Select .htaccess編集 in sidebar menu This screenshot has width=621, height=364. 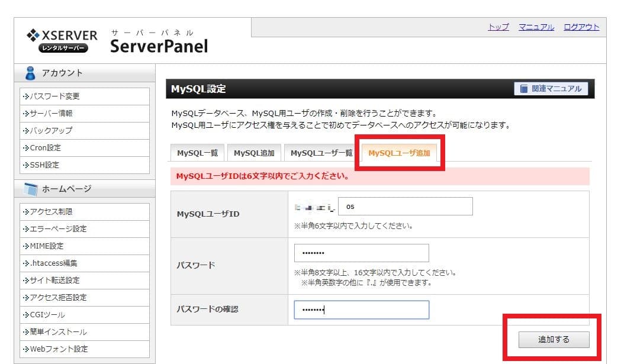click(53, 263)
